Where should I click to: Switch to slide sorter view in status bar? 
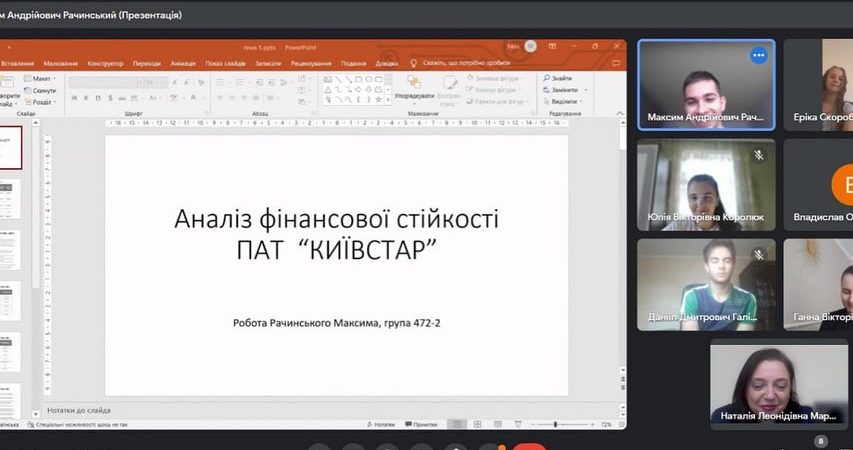click(478, 424)
